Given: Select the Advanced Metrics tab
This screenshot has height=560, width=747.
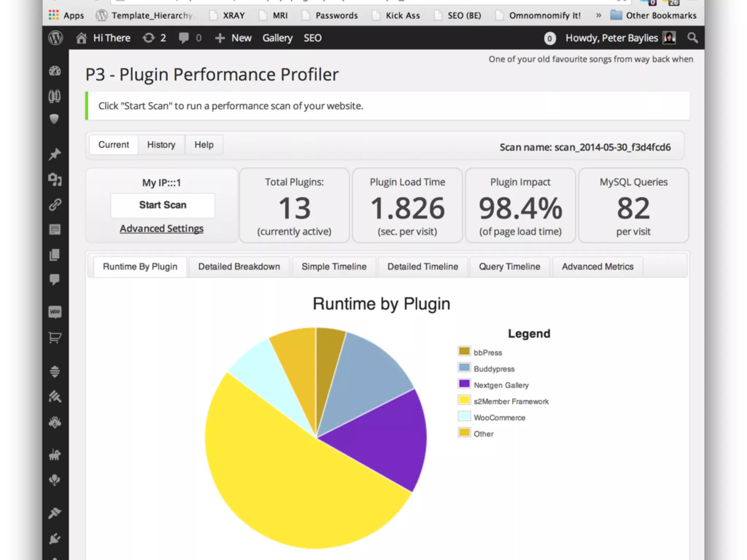Looking at the screenshot, I should 597,267.
